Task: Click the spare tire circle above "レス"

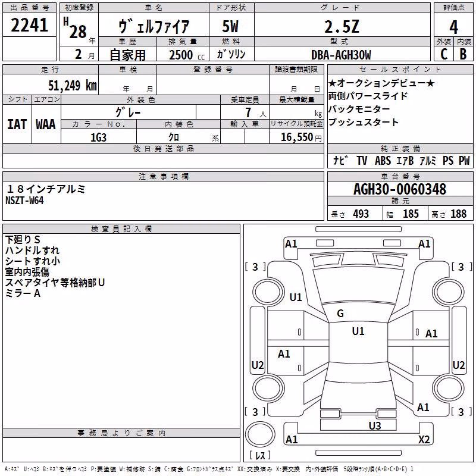Action: pyautogui.click(x=260, y=434)
